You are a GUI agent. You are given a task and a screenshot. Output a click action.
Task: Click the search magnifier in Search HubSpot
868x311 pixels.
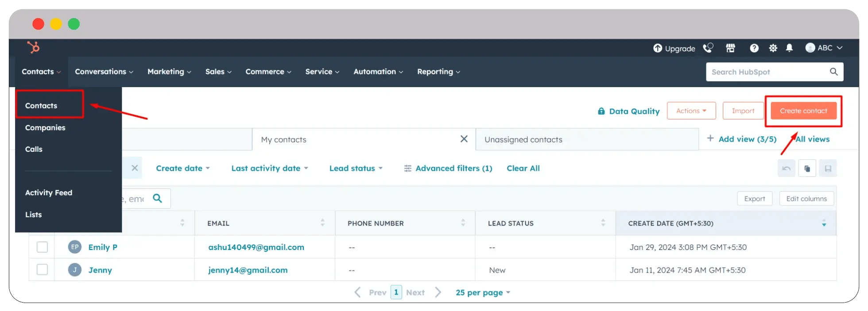[833, 72]
